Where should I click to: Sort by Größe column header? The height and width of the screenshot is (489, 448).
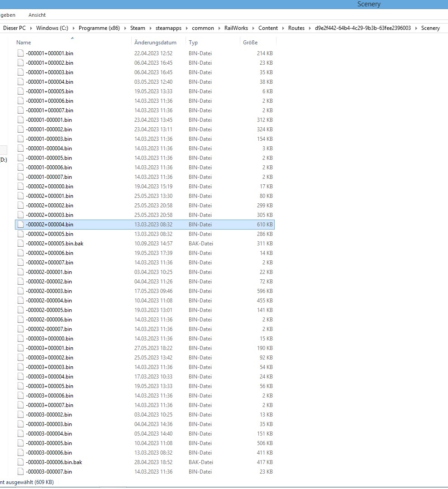tap(250, 43)
